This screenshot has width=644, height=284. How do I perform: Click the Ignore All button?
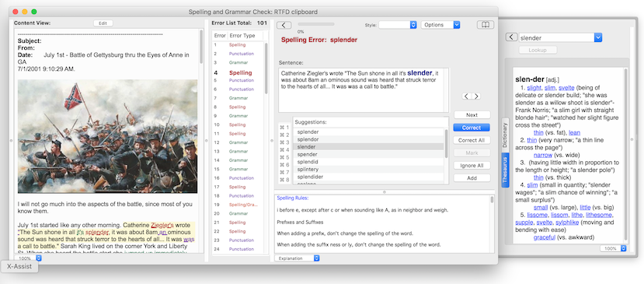pos(472,166)
